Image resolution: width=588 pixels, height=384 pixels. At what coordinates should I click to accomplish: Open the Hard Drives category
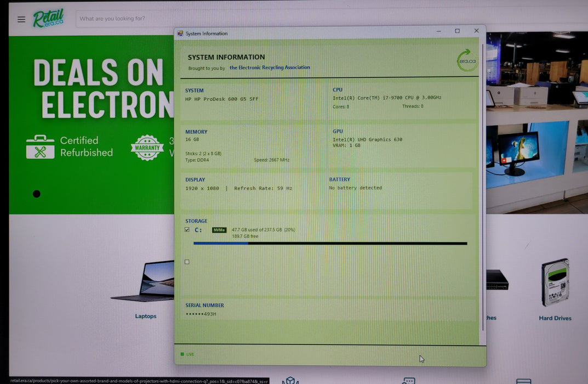point(555,318)
